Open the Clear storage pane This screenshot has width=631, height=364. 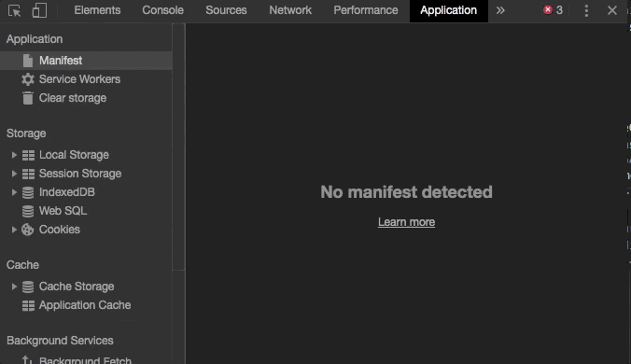(73, 98)
